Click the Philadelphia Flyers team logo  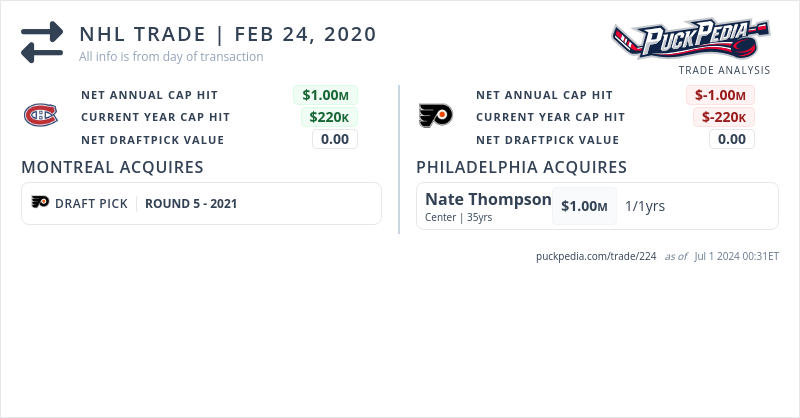click(436, 115)
